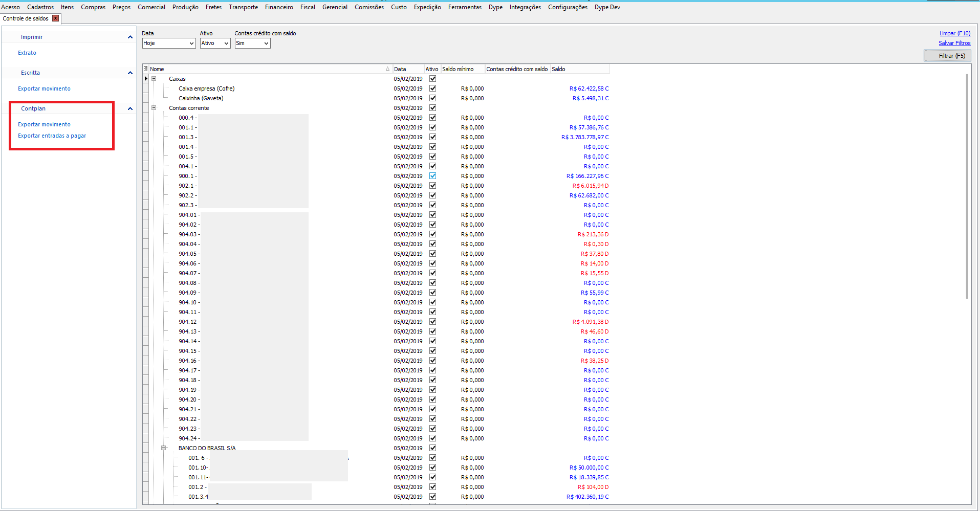Click row indicator arrow beside Caixas
980x511 pixels.
pos(146,79)
